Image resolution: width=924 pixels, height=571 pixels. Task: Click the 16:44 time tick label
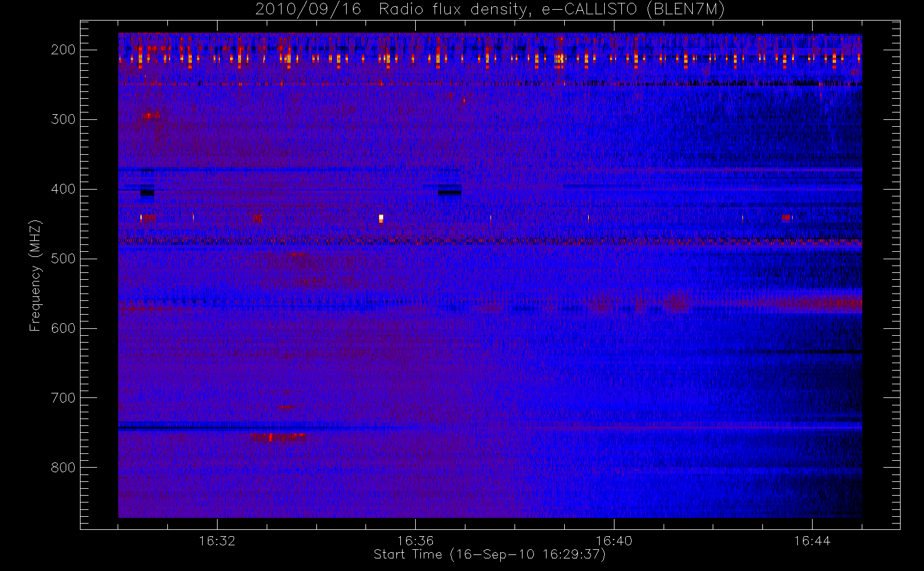(812, 541)
